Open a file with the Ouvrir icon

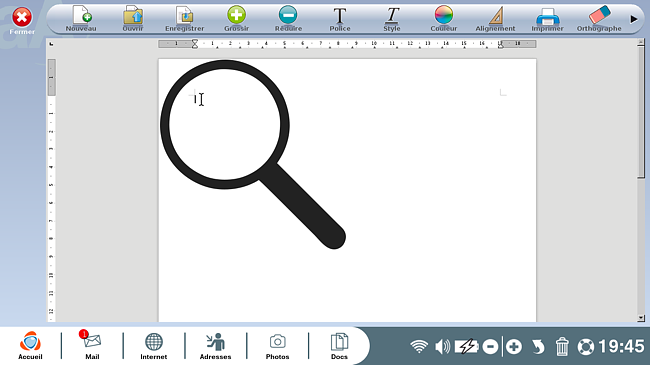133,19
